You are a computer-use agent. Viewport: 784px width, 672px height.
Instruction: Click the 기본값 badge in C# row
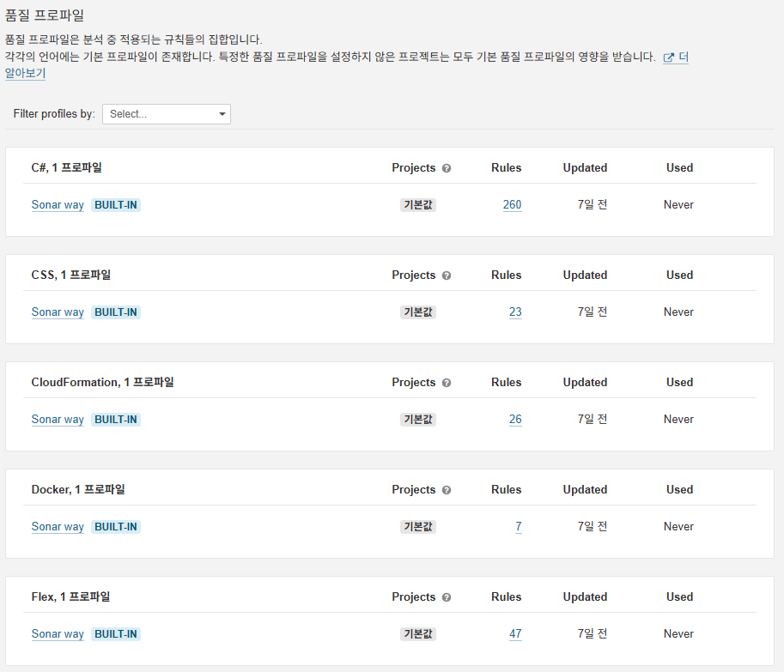pyautogui.click(x=418, y=205)
